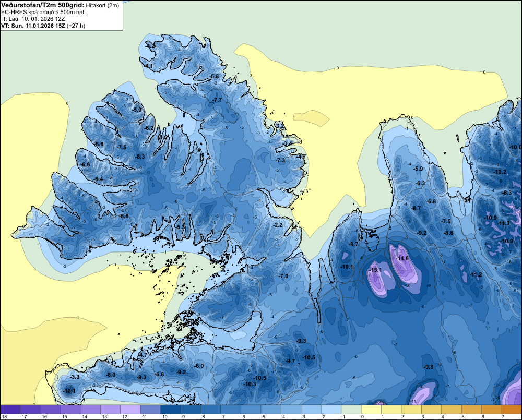Click the -5.3 temperature value on the map
This screenshot has height=420, width=522.
point(180,227)
